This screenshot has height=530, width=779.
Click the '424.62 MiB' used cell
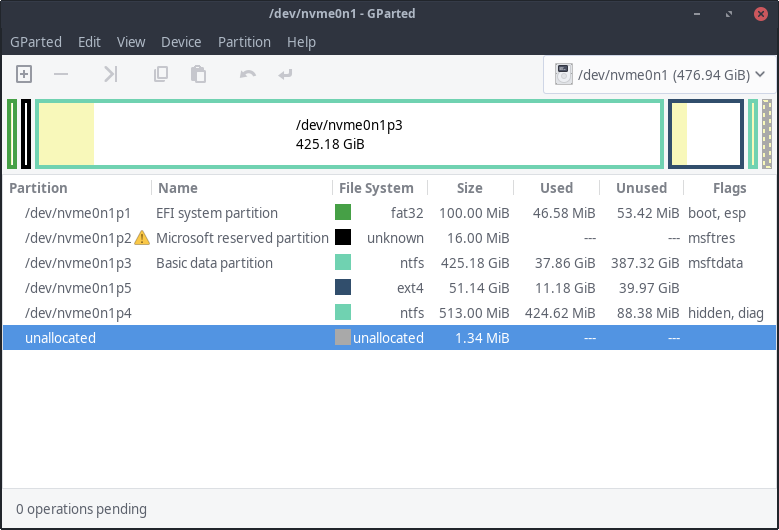point(560,313)
